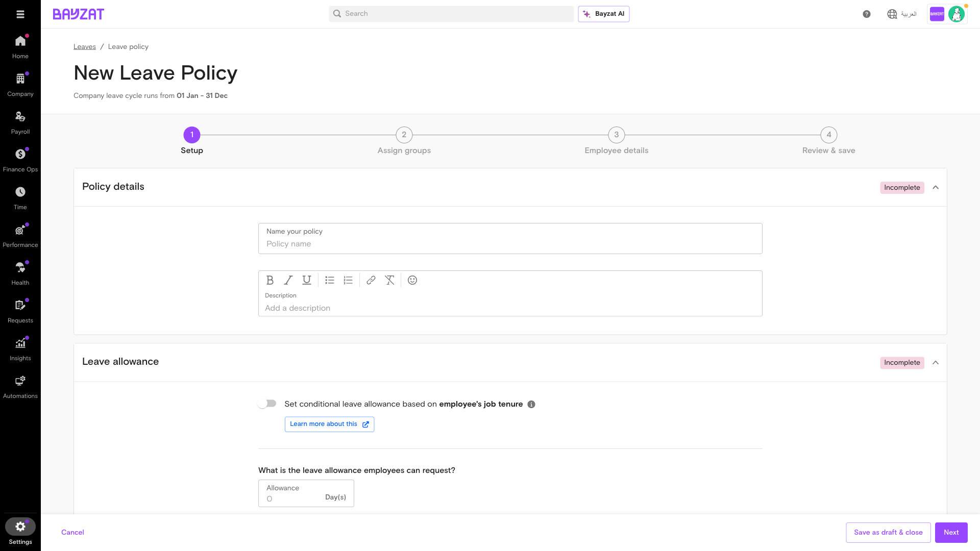The image size is (980, 551).
Task: Focus the Allowance days input
Action: point(306,493)
